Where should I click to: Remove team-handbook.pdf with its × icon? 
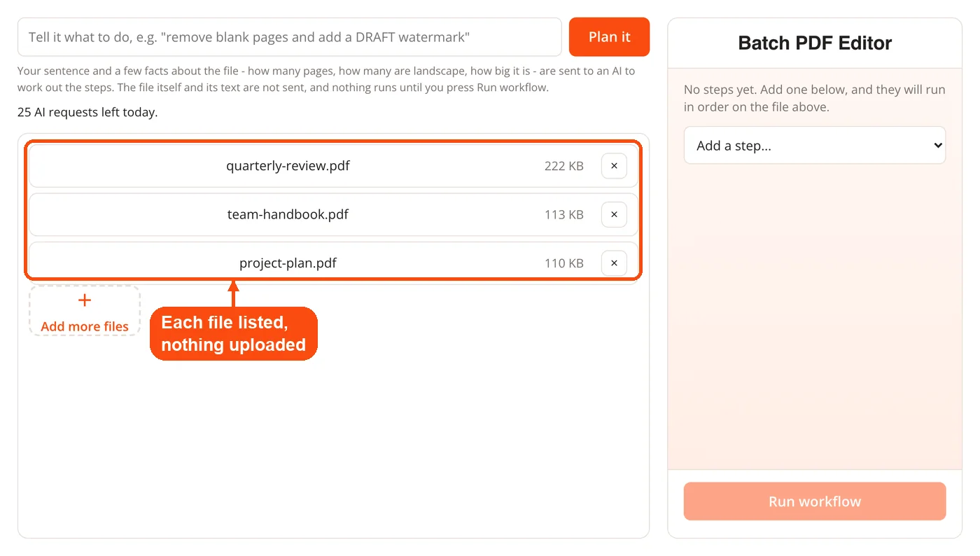(x=614, y=214)
